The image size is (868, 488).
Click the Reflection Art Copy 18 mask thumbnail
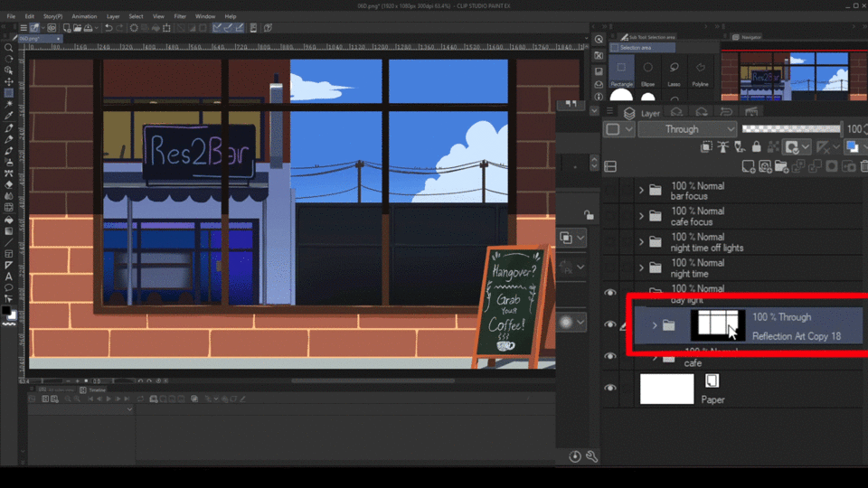pyautogui.click(x=717, y=324)
